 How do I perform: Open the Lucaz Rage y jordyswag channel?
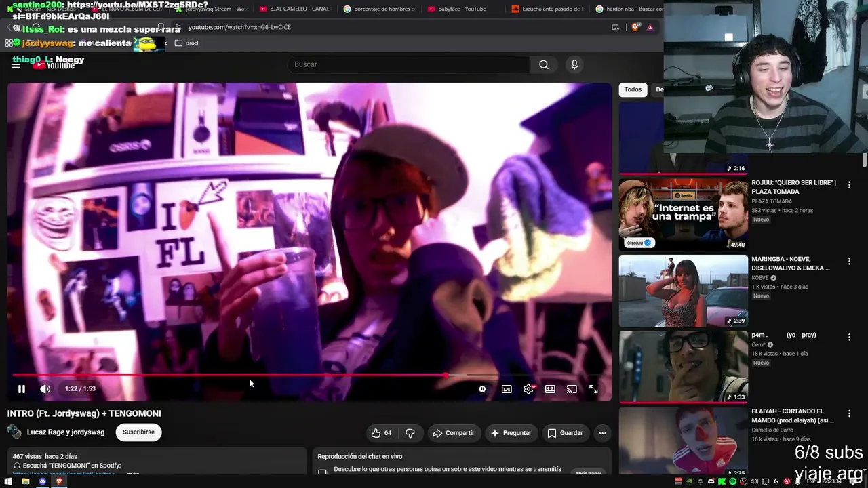pos(66,432)
